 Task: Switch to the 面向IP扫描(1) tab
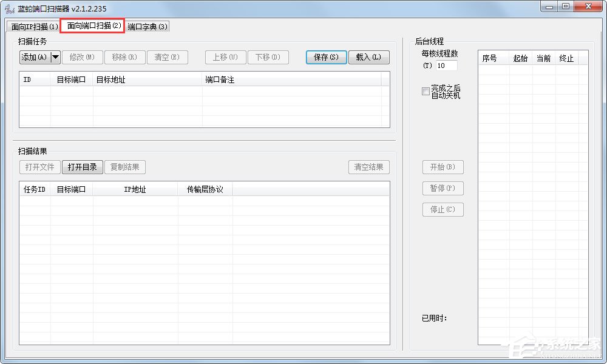[35, 27]
